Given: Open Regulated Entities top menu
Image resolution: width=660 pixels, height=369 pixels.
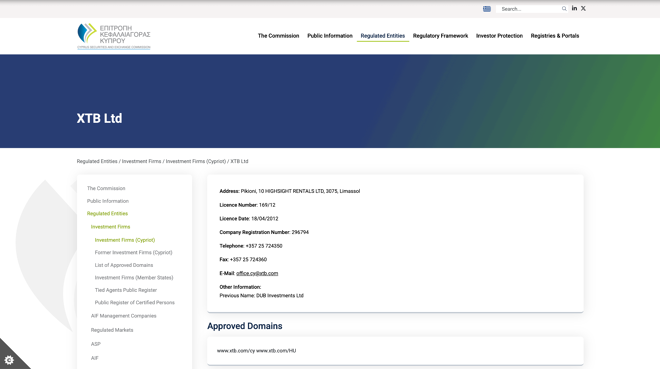Looking at the screenshot, I should click(383, 36).
